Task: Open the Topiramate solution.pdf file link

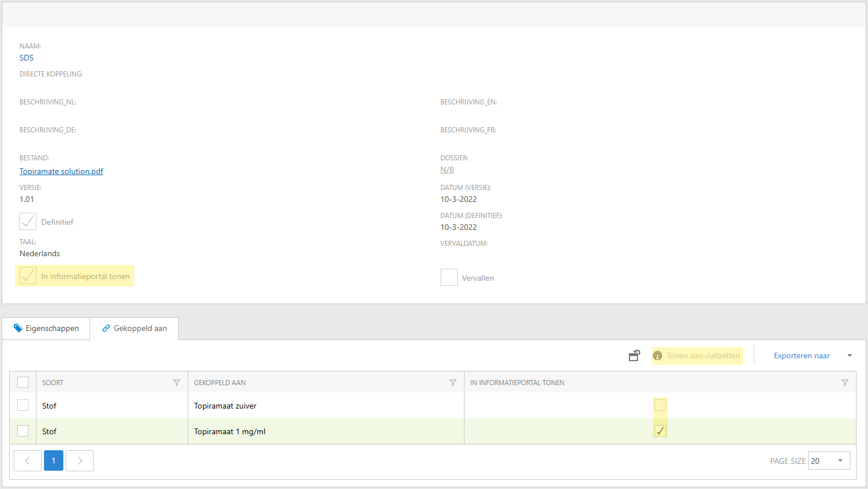Action: [61, 171]
